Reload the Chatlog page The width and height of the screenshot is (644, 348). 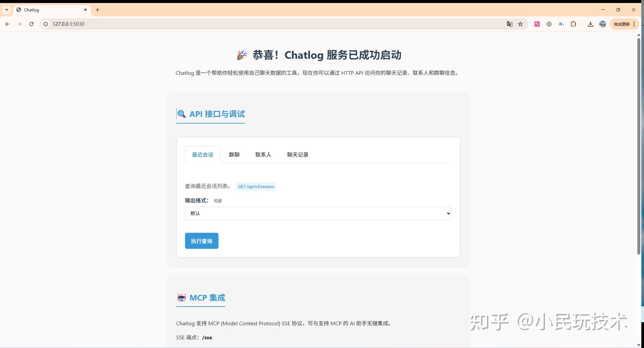click(x=31, y=24)
